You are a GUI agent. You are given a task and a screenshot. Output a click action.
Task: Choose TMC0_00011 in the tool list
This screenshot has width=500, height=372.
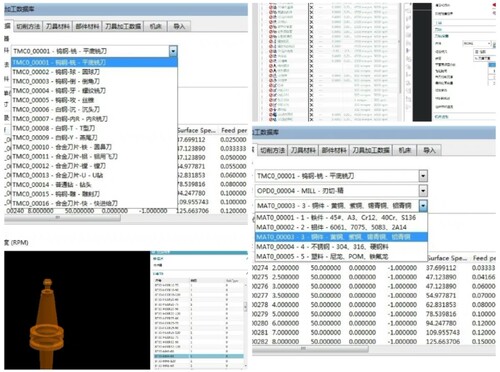point(94,156)
